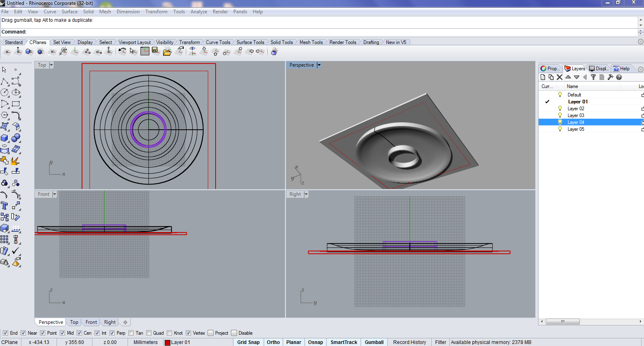Open the File menu
The image size is (644, 346).
(x=5, y=12)
